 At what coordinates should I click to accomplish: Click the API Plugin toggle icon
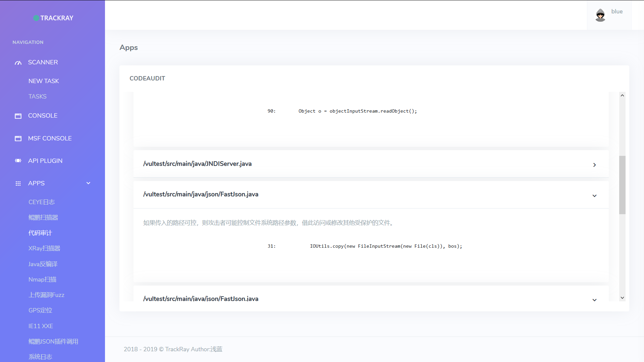point(18,161)
